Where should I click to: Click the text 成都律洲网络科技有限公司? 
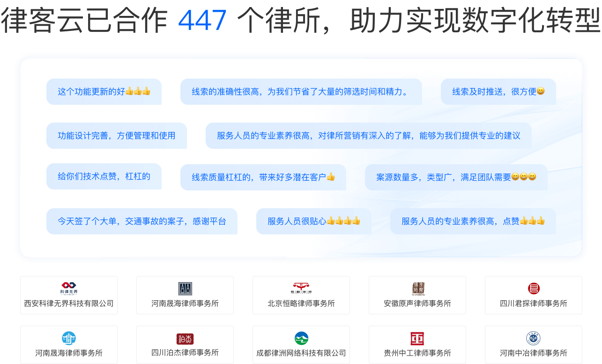click(x=301, y=353)
